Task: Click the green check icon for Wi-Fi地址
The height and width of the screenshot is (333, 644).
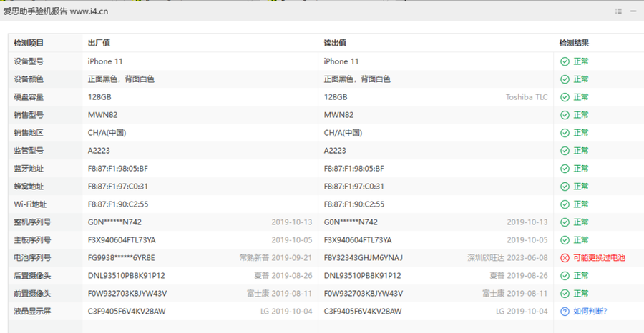Action: tap(565, 204)
